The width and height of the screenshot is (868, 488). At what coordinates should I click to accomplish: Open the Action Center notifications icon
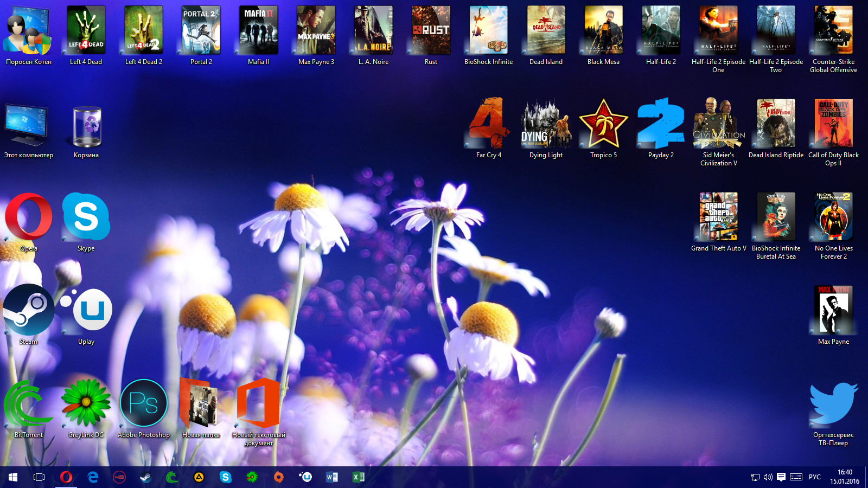tap(781, 477)
